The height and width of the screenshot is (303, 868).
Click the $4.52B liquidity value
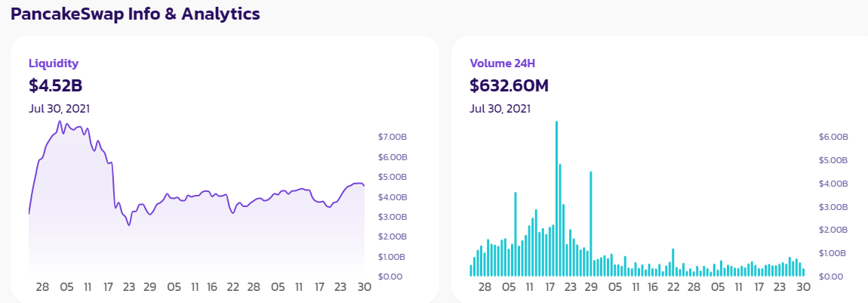tap(55, 86)
